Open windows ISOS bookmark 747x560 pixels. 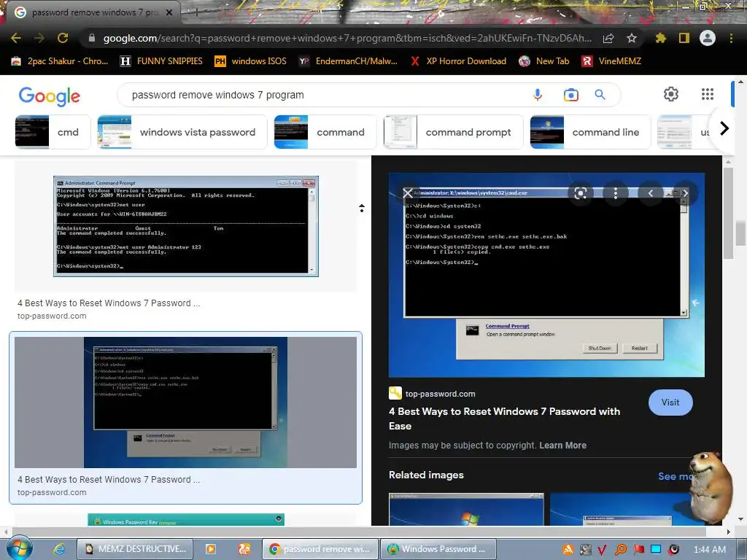[251, 61]
